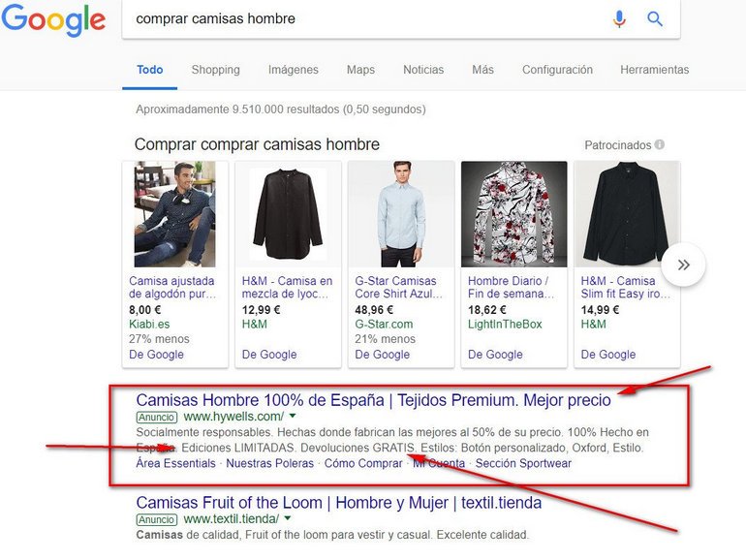Advance shopping carousel with double-arrow button
Viewport: 746px width, 560px height.
683,264
